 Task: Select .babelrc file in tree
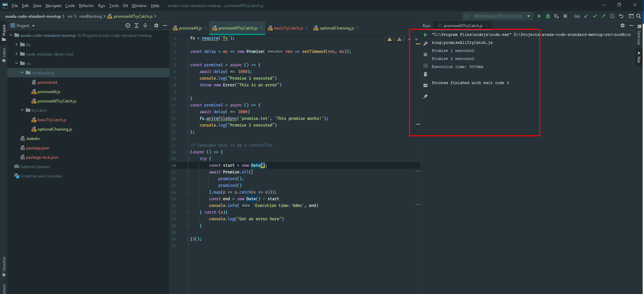click(x=33, y=139)
